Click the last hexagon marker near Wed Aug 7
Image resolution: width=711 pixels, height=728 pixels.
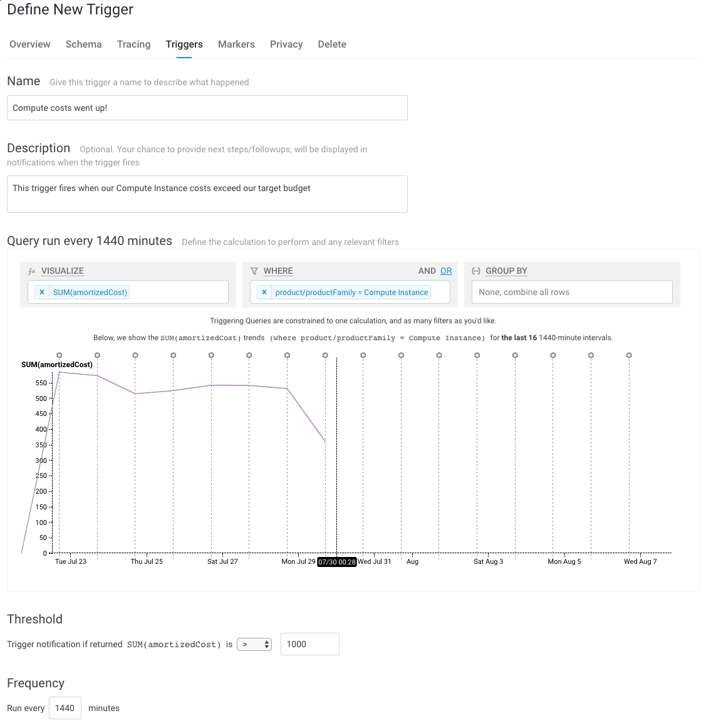[629, 355]
